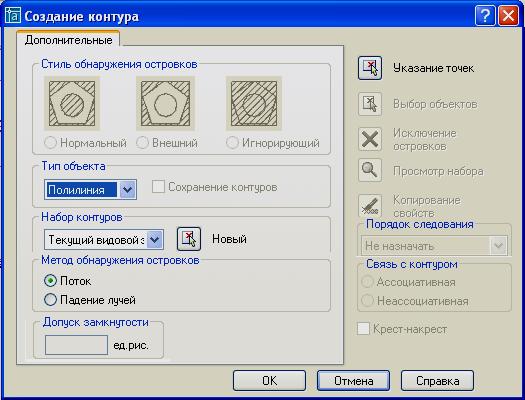
Task: Select the Нормальный island style thumbnail
Action: coord(72,103)
